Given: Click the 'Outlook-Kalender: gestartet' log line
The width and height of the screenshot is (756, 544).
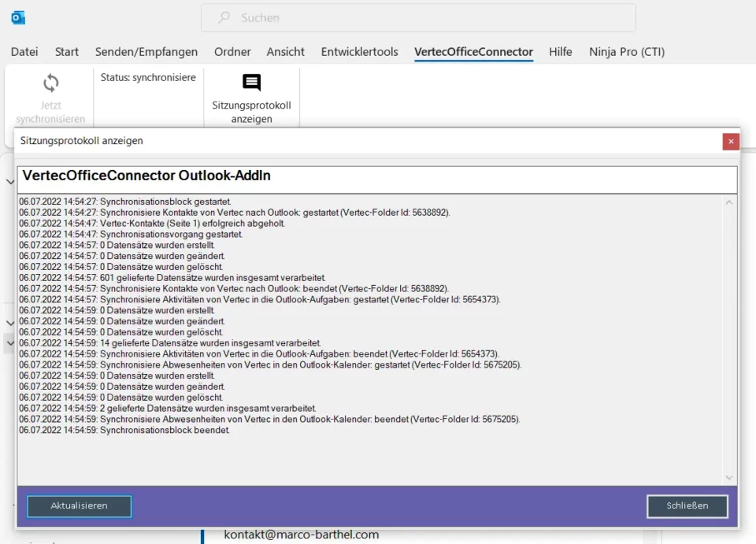Looking at the screenshot, I should (x=270, y=365).
